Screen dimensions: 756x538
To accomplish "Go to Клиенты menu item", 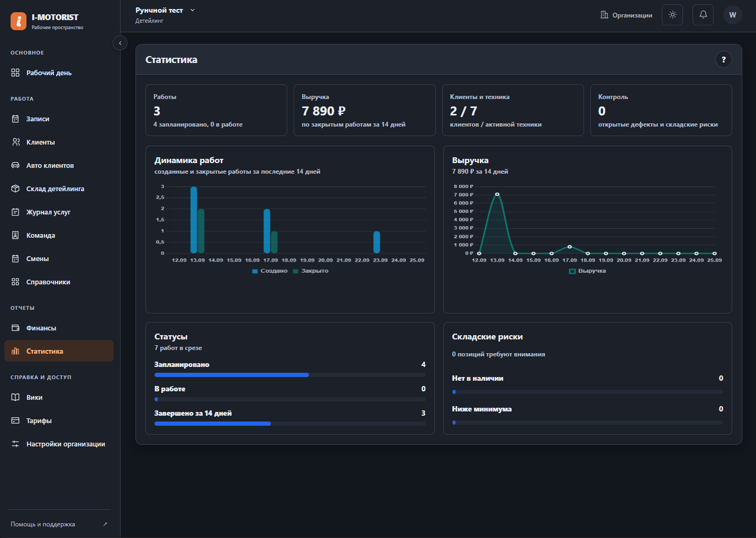I will coord(59,142).
